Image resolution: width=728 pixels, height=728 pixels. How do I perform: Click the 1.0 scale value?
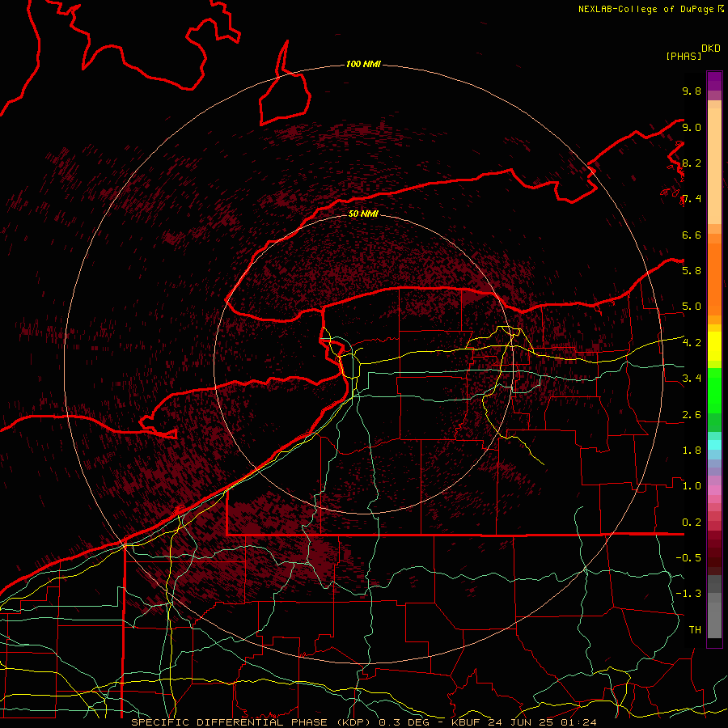(692, 487)
